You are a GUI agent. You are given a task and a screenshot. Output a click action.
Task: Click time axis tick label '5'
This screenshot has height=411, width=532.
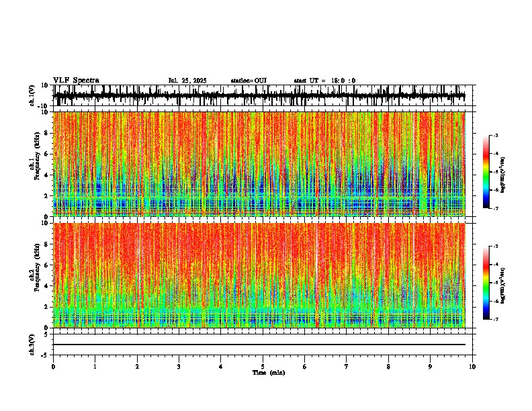pos(263,367)
